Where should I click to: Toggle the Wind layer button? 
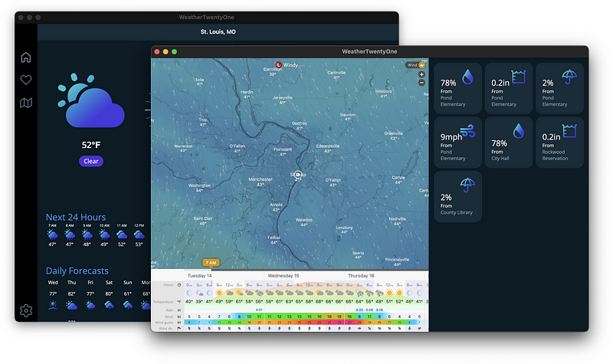point(415,65)
